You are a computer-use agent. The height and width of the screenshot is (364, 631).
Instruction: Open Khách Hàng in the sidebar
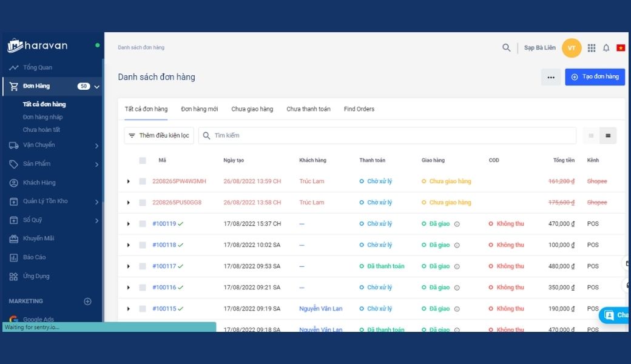pyautogui.click(x=39, y=183)
